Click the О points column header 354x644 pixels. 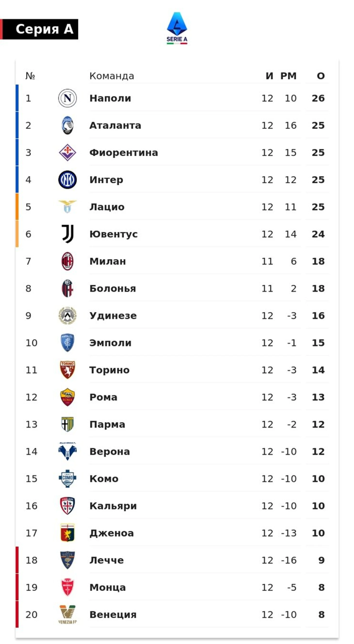click(x=321, y=76)
